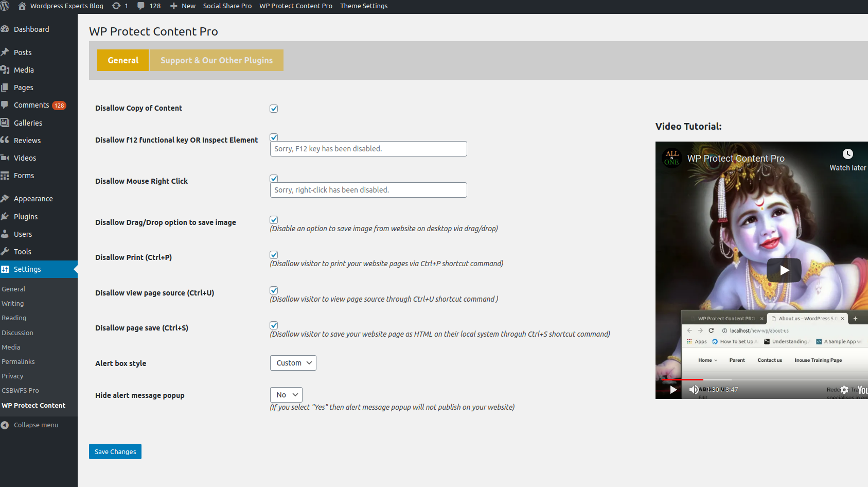Open Social Share Pro in admin bar

[227, 6]
